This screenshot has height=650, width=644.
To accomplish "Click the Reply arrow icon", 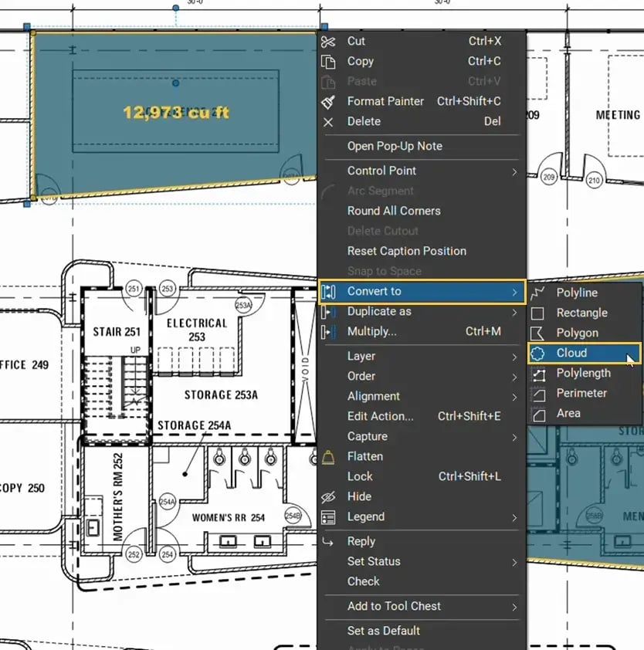I will (x=328, y=542).
